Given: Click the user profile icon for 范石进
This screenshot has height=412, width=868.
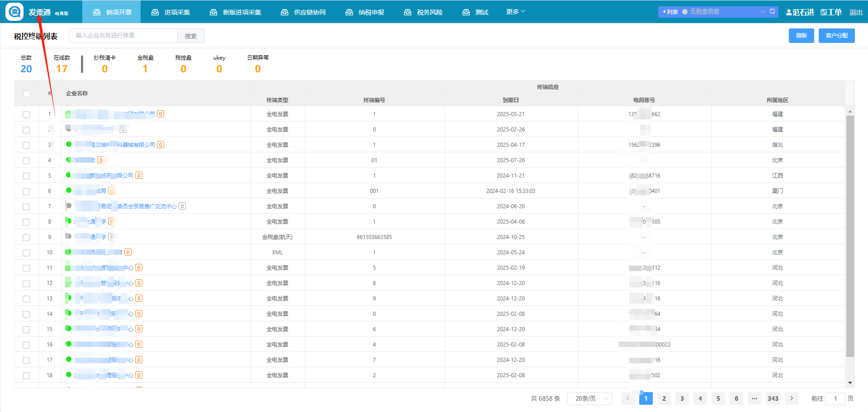Looking at the screenshot, I should (x=789, y=12).
